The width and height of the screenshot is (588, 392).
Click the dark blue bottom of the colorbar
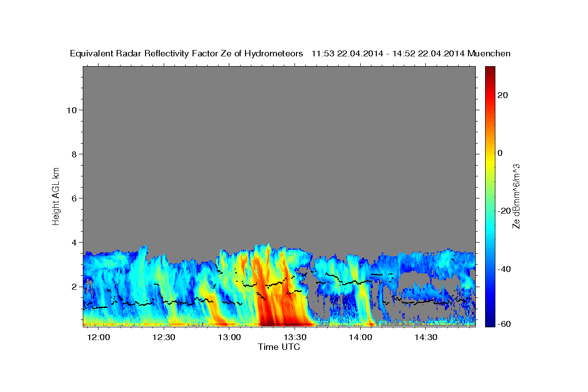(x=489, y=322)
